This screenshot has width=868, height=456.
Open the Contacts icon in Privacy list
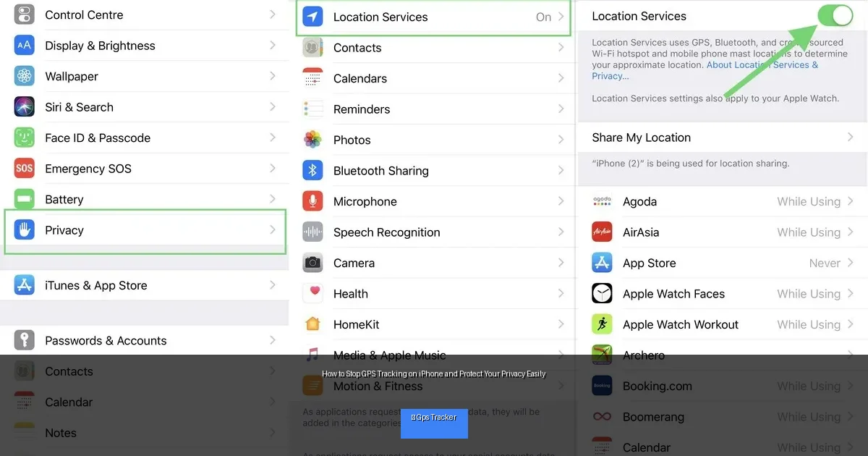pyautogui.click(x=312, y=48)
